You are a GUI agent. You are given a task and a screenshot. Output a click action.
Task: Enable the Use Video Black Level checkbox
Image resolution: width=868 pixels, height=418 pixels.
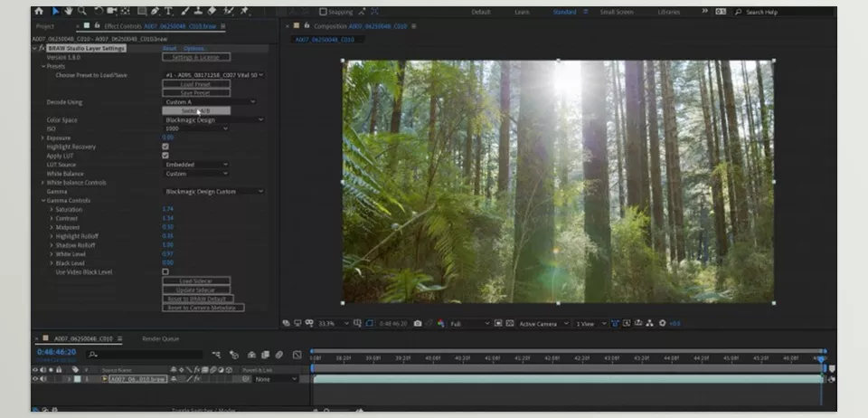165,271
